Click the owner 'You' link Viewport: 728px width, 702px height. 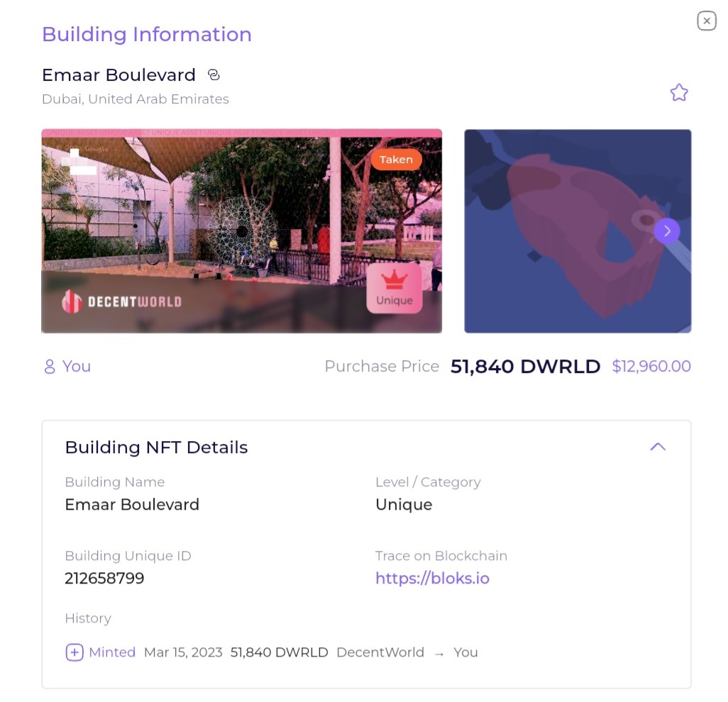(x=77, y=366)
